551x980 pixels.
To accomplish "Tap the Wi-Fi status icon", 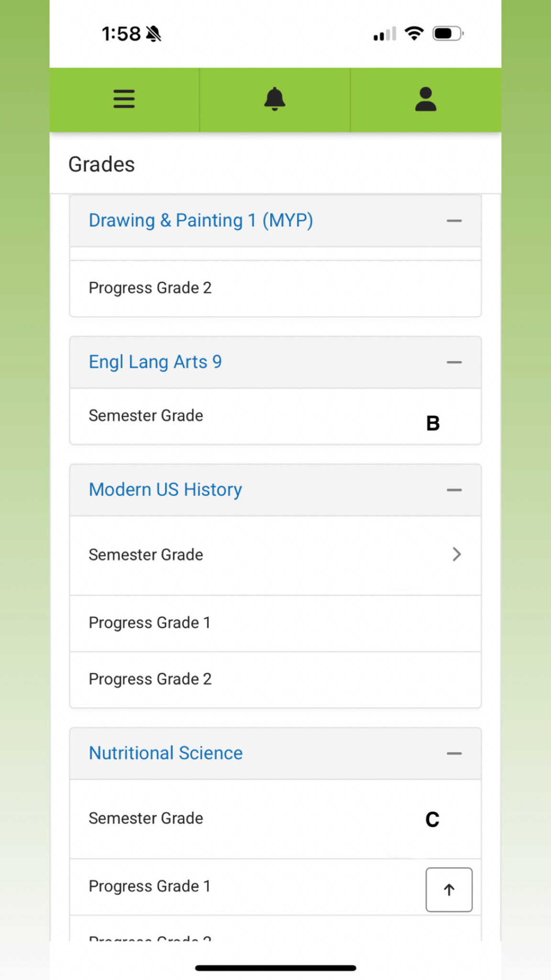I will [414, 33].
